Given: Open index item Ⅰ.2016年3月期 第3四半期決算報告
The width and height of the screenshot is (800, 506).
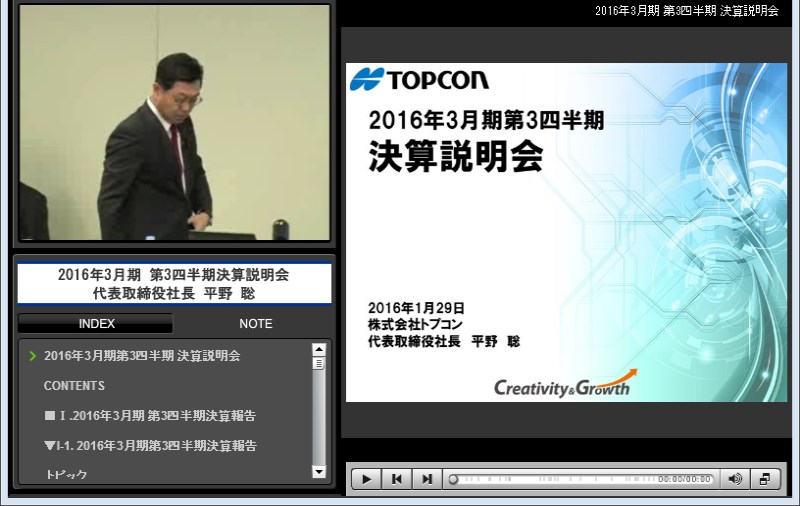Looking at the screenshot, I should pos(150,416).
